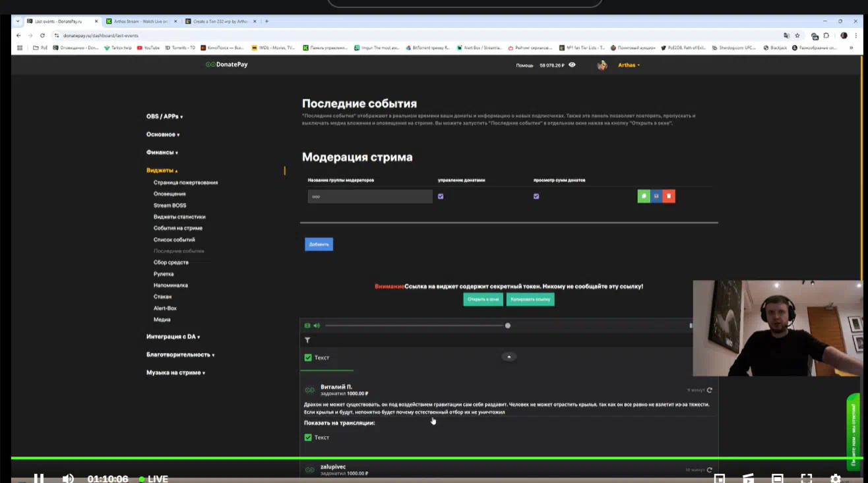Viewport: 868px width, 483px height.
Task: Click the browser reload button
Action: pos(42,36)
